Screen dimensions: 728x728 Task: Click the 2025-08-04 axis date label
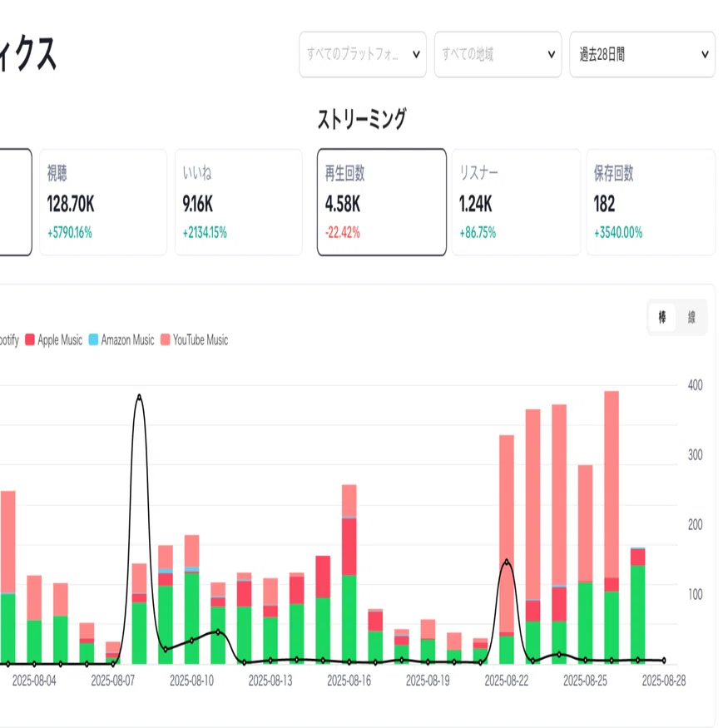pyautogui.click(x=34, y=681)
